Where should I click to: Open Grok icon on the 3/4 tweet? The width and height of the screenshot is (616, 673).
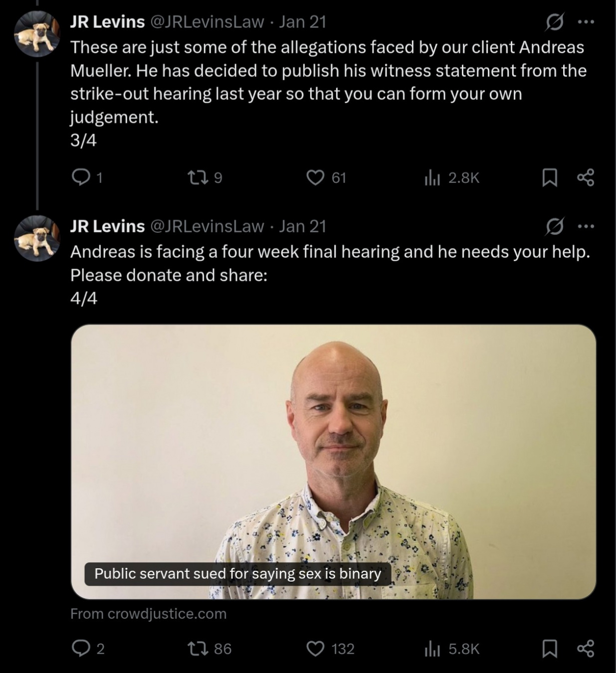tap(555, 22)
